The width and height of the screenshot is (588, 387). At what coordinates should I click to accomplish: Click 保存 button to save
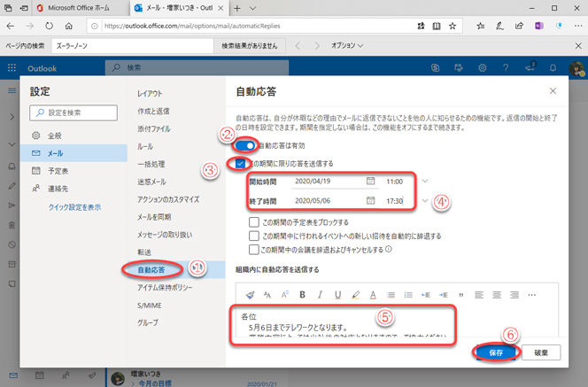click(496, 352)
